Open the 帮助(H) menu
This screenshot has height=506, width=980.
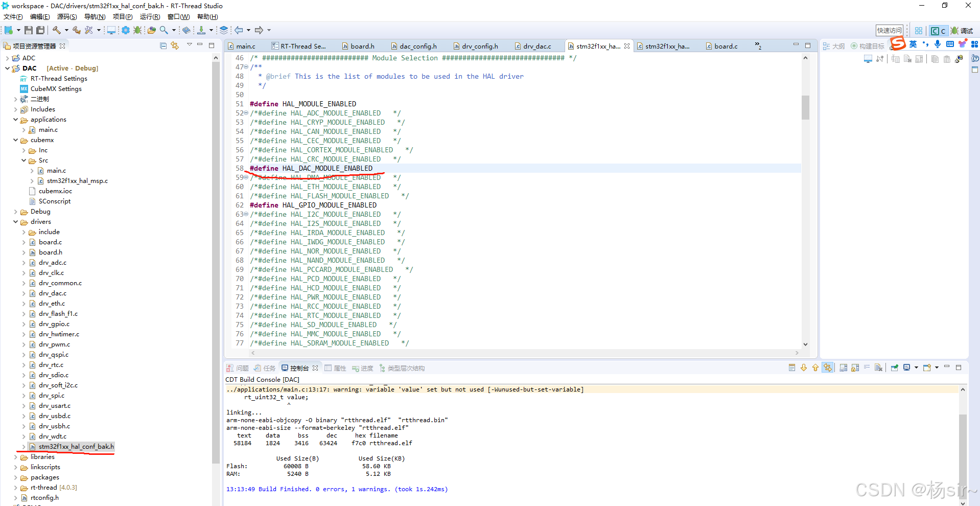[x=207, y=17]
